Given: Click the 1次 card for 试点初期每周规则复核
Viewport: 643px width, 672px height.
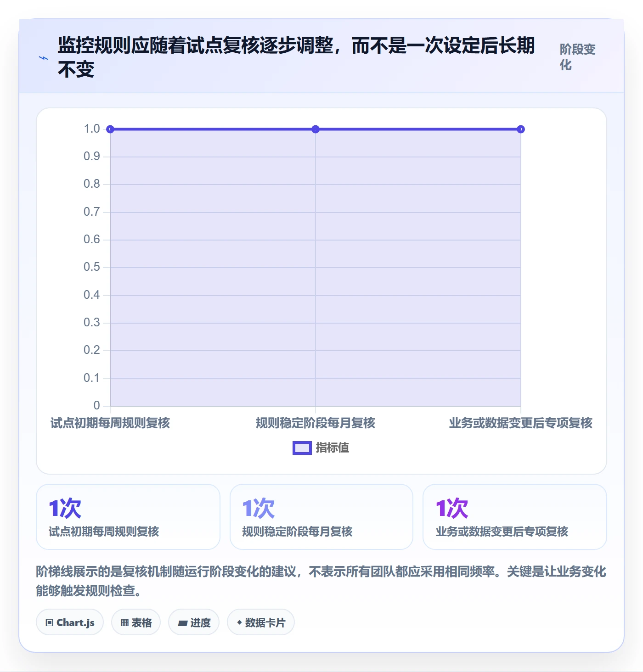Looking at the screenshot, I should tap(128, 517).
